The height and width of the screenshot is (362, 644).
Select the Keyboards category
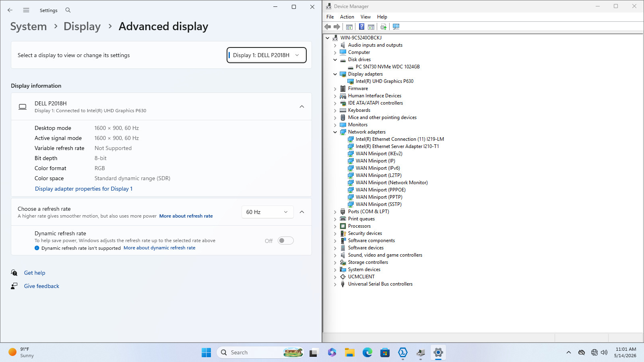pos(359,110)
